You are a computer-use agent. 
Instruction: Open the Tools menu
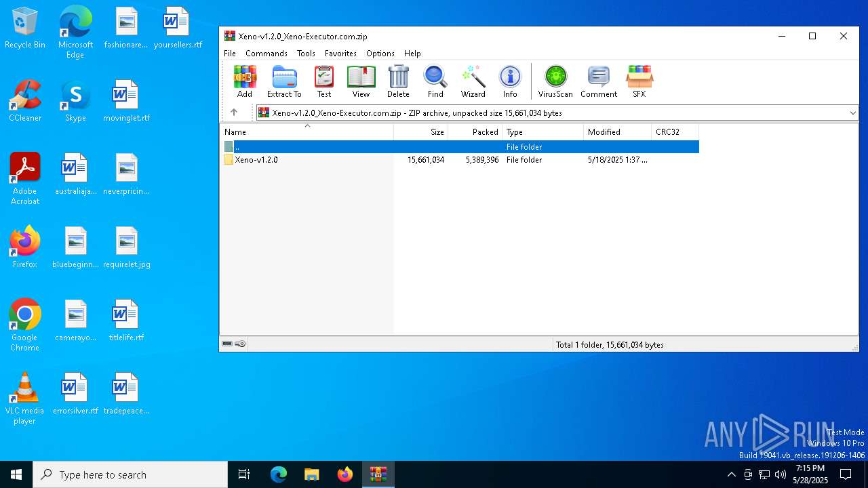(x=306, y=54)
